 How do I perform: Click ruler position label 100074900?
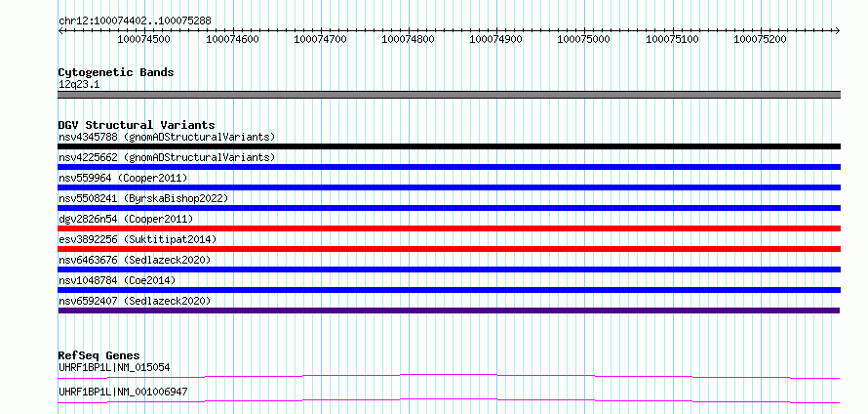coord(496,39)
